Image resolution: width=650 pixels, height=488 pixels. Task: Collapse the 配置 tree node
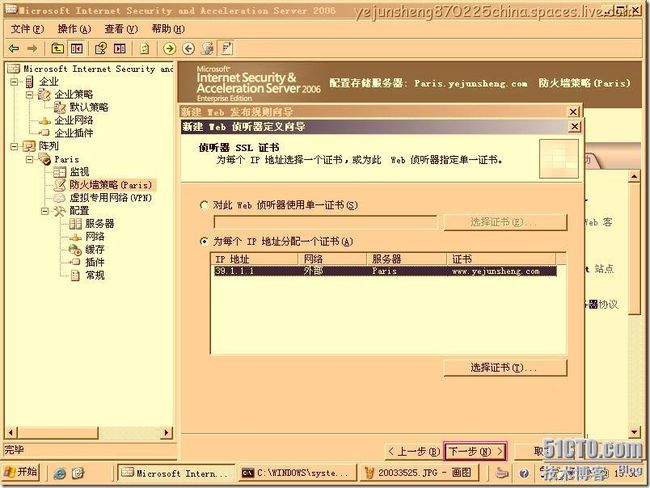(45, 211)
